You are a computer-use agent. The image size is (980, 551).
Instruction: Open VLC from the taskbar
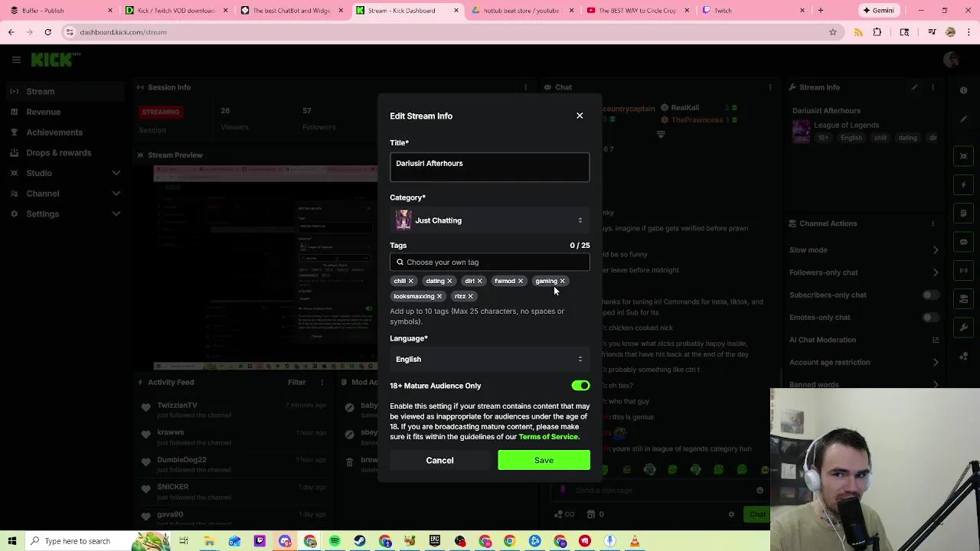pos(635,541)
